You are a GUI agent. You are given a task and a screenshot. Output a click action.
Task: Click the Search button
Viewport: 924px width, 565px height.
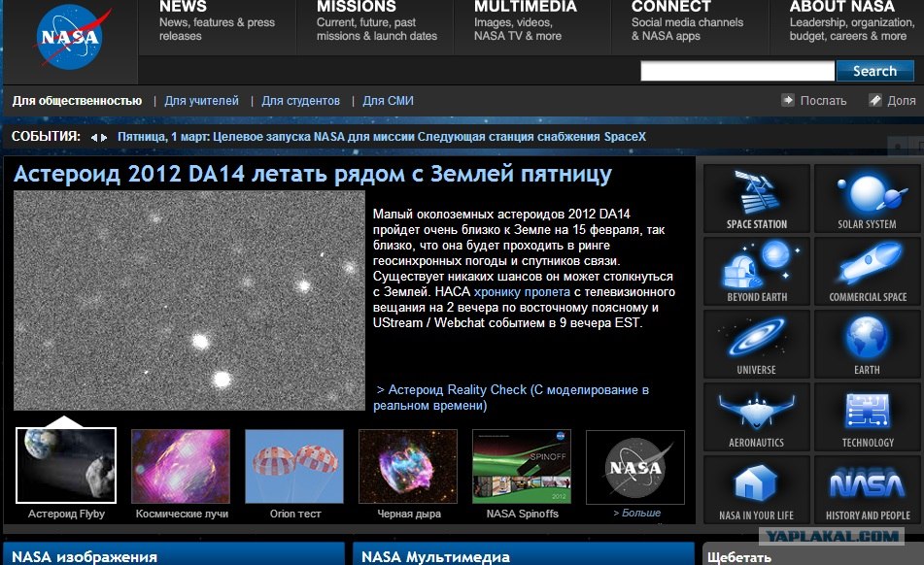click(874, 71)
